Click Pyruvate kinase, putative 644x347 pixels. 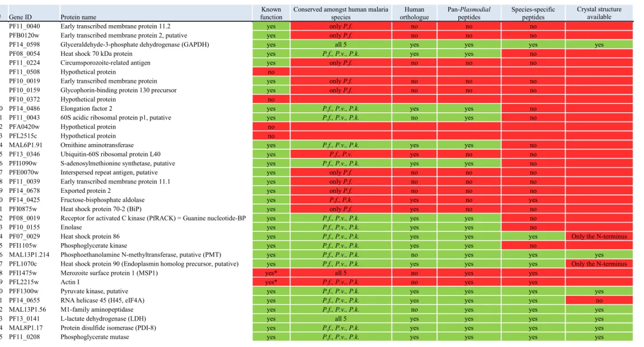pyautogui.click(x=95, y=291)
